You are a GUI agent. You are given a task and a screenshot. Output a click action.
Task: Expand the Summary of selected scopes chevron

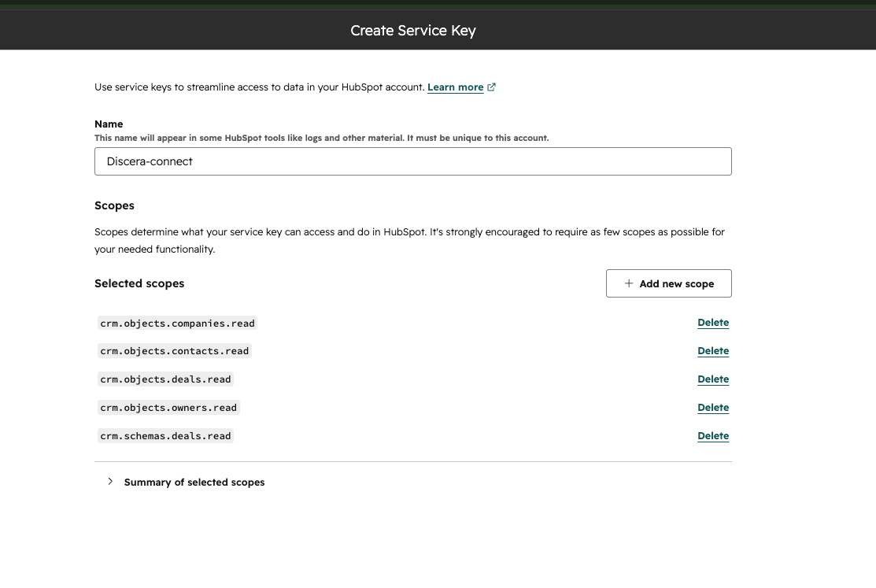click(x=110, y=482)
